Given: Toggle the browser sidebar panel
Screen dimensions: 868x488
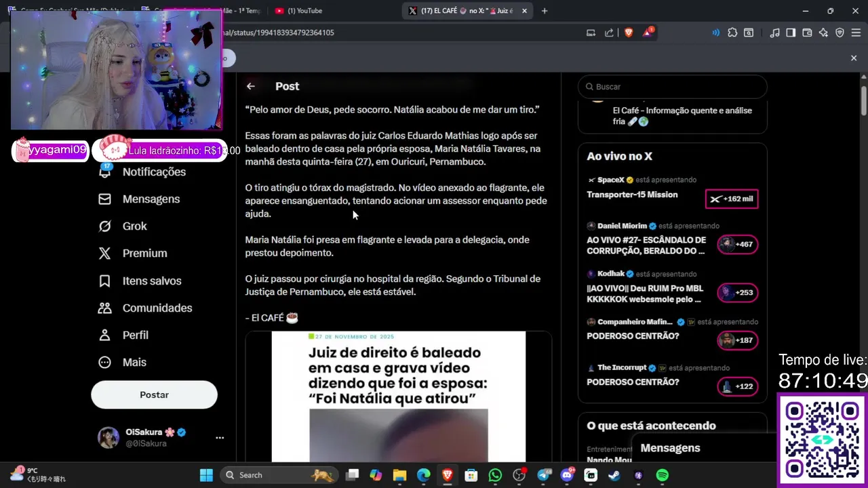Looking at the screenshot, I should click(x=791, y=33).
